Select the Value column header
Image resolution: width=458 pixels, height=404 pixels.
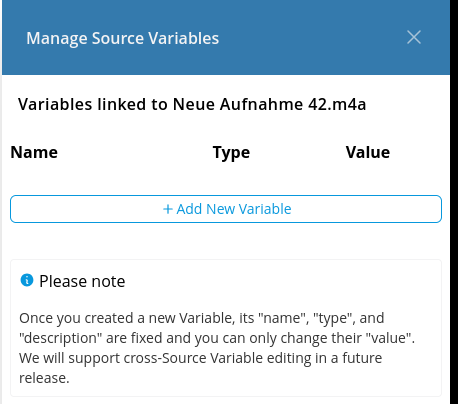tap(368, 152)
